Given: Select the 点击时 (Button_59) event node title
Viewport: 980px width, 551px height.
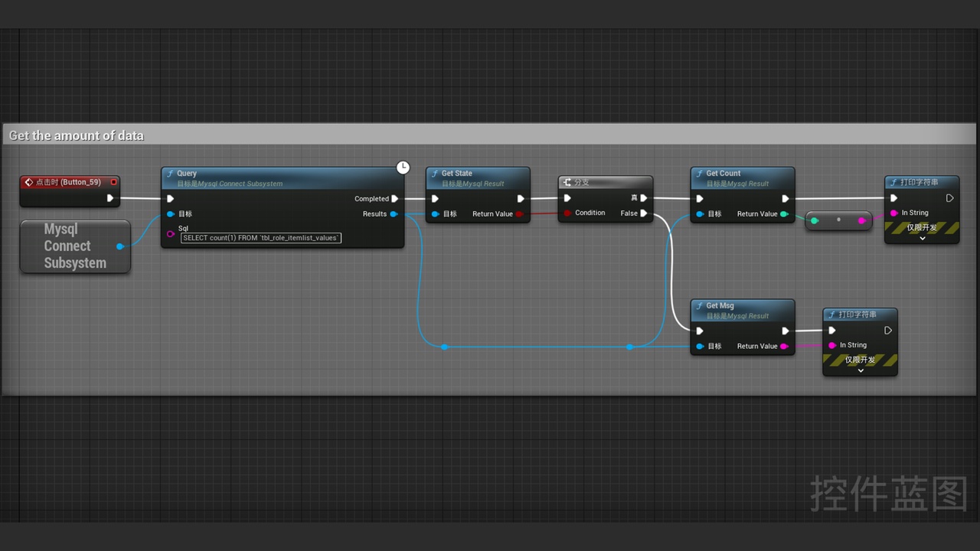Looking at the screenshot, I should 68,182.
